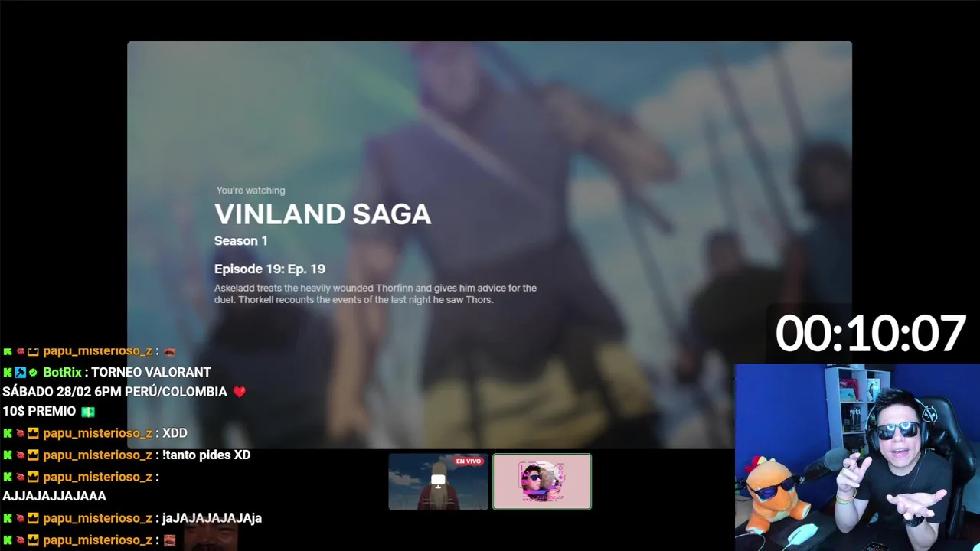Click the green Kick K icon in BotRix row
The image size is (980, 551).
tap(8, 373)
